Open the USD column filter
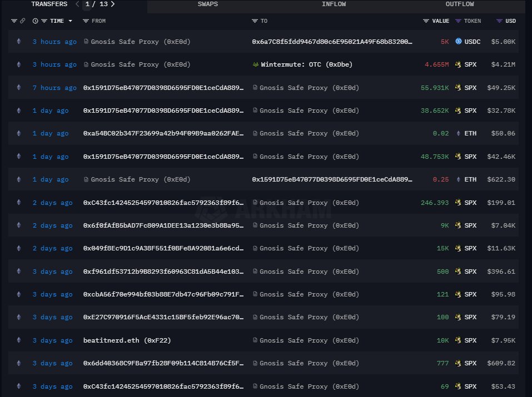This screenshot has height=397, width=532. coord(499,21)
